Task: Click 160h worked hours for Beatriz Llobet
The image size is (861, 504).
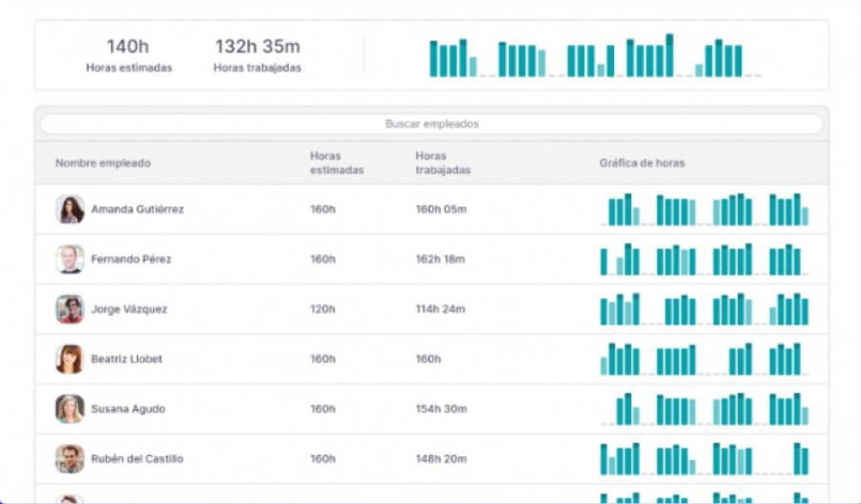Action: (x=429, y=359)
